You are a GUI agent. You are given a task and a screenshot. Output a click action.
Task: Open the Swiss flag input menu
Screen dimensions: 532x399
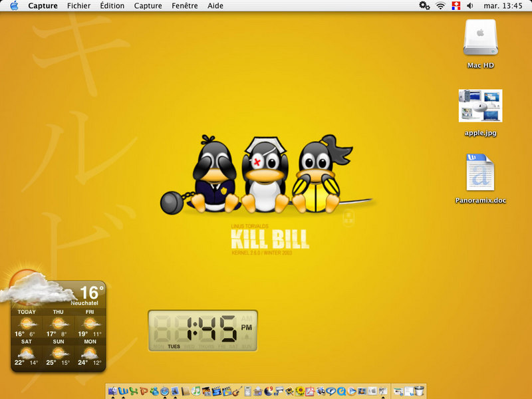pos(456,6)
